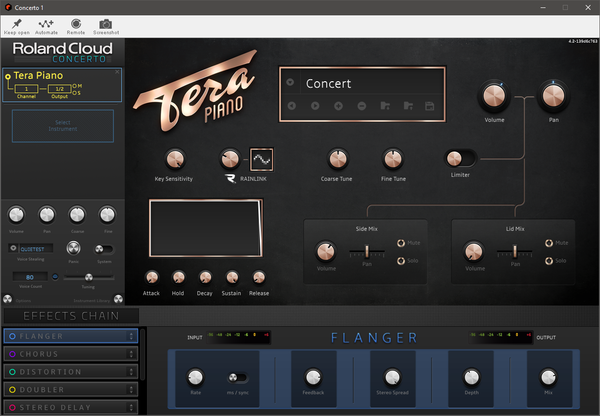This screenshot has height=416, width=600.
Task: Mute the Side Mix
Action: point(401,243)
